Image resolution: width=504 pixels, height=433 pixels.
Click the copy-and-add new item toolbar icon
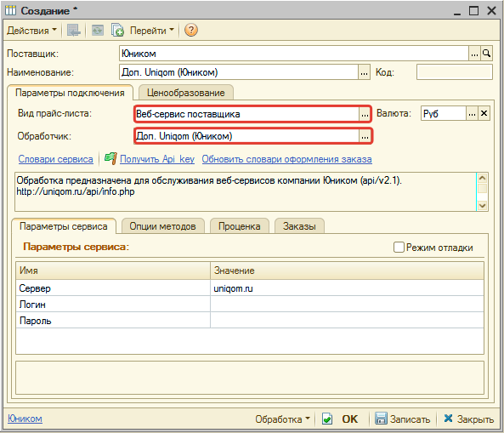pyautogui.click(x=117, y=31)
